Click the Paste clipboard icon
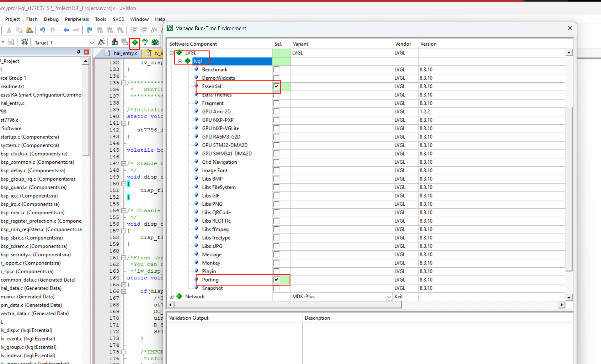This screenshot has width=601, height=364. pos(29,30)
